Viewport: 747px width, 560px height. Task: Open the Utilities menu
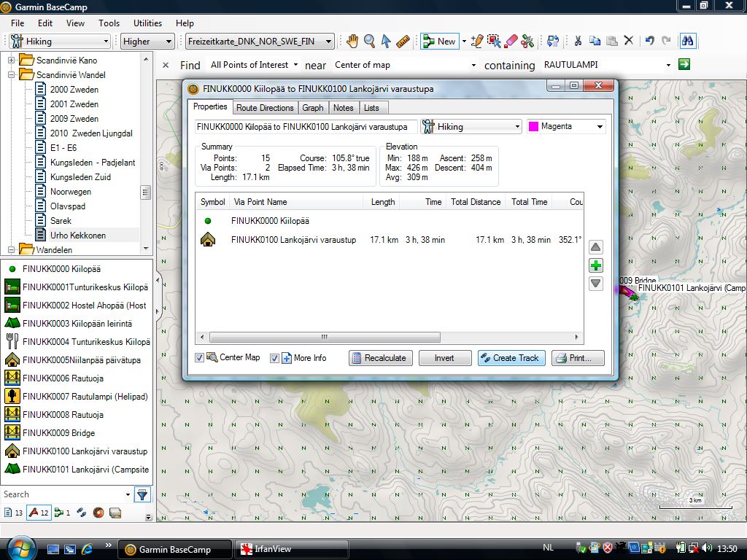[x=147, y=23]
